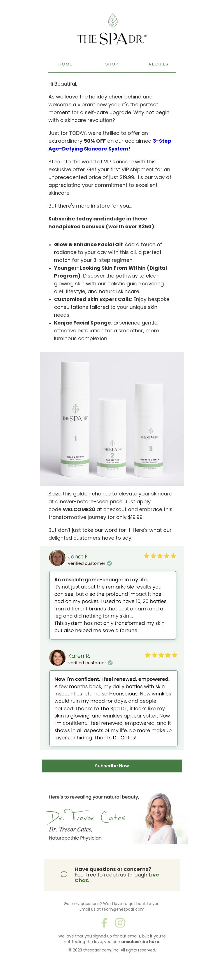Click Janet F.'s five-star rating

[160, 556]
